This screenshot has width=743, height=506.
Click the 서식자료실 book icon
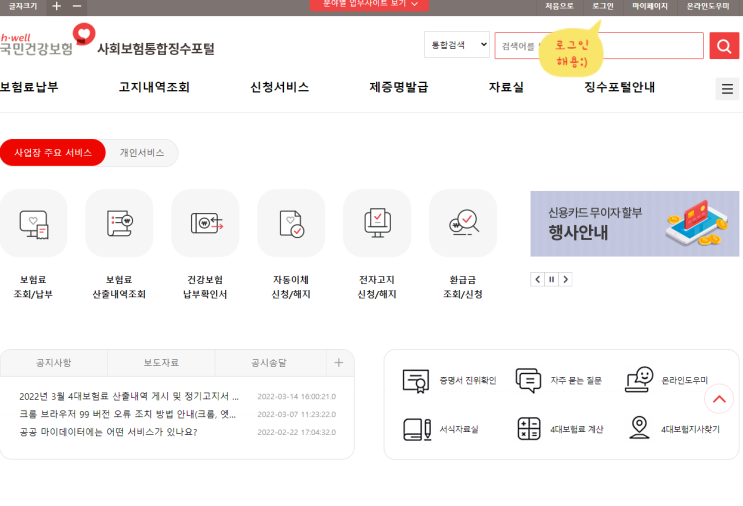pyautogui.click(x=417, y=429)
